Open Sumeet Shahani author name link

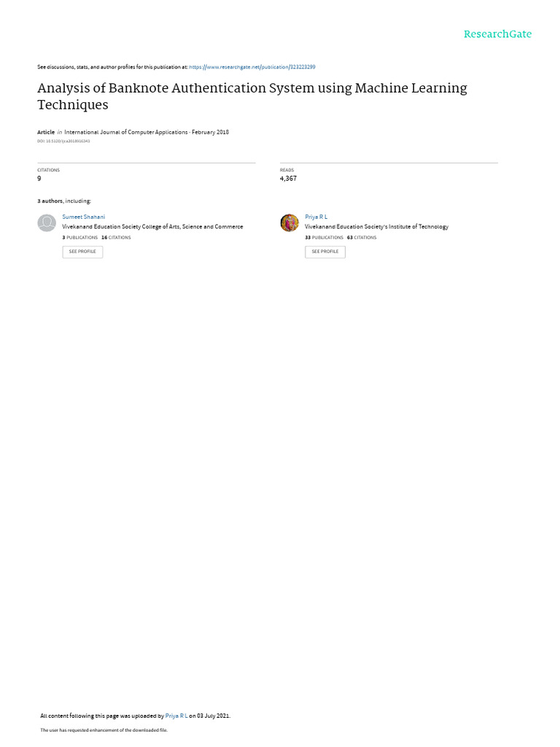(83, 217)
